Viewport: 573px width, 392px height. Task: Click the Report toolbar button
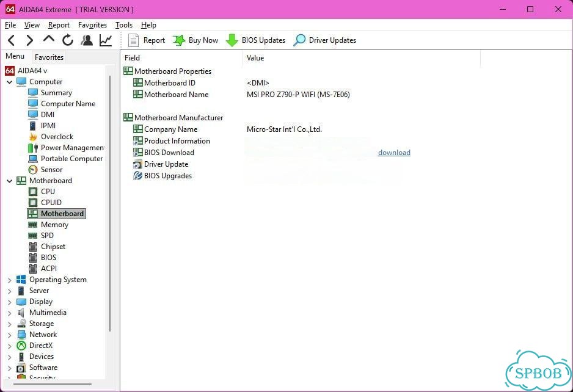(147, 40)
